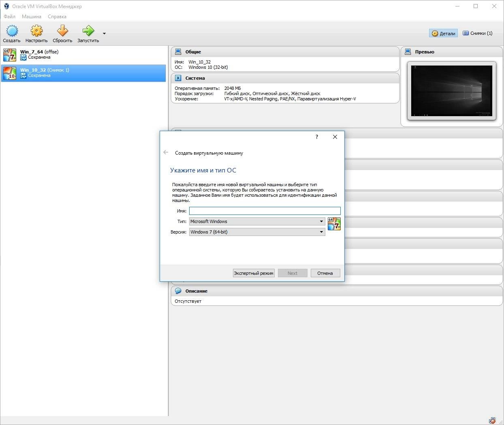The height and width of the screenshot is (425, 504).
Task: Click the status icon in bottom-right corner
Action: 492,421
